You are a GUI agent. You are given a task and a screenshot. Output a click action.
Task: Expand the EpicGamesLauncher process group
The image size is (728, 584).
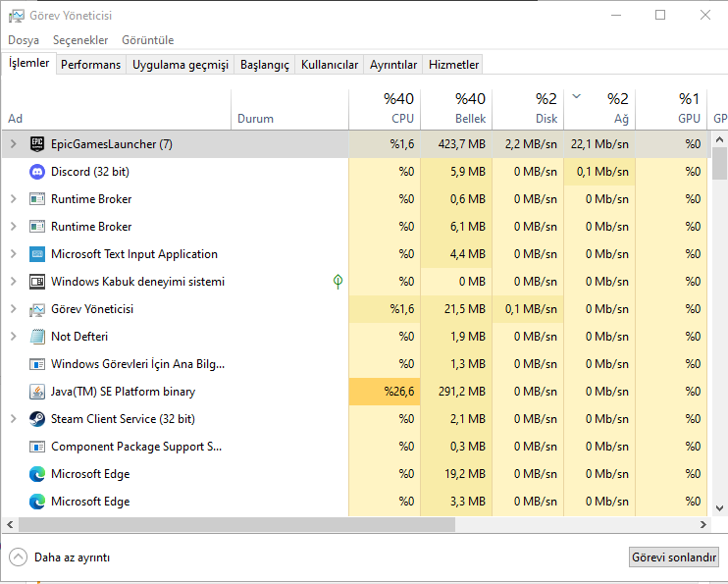tap(13, 144)
